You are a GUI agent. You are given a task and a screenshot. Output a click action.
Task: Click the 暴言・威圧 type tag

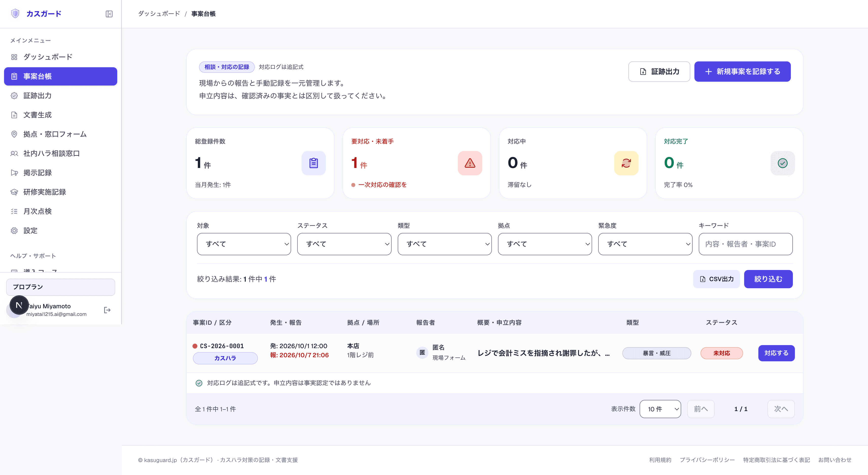pyautogui.click(x=656, y=353)
